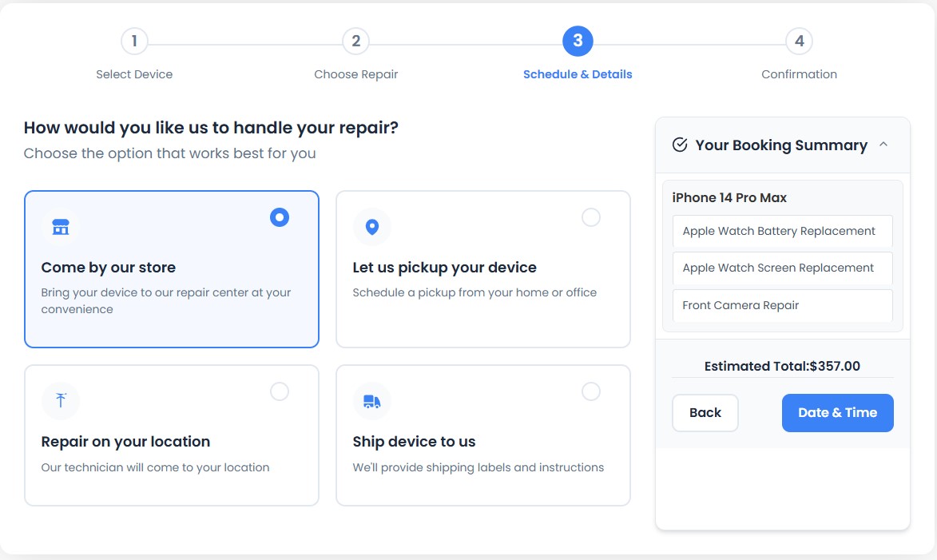Image resolution: width=937 pixels, height=560 pixels.
Task: Click Apple Watch Battery Replacement item
Action: pyautogui.click(x=782, y=232)
